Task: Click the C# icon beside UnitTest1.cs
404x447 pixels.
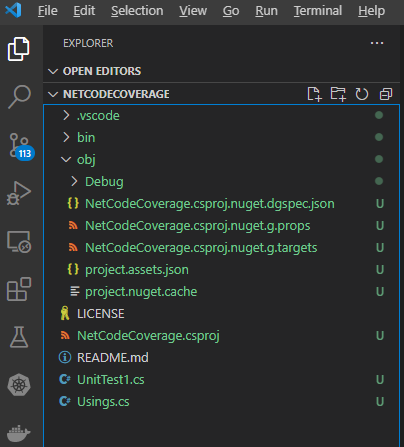Action: (x=65, y=379)
